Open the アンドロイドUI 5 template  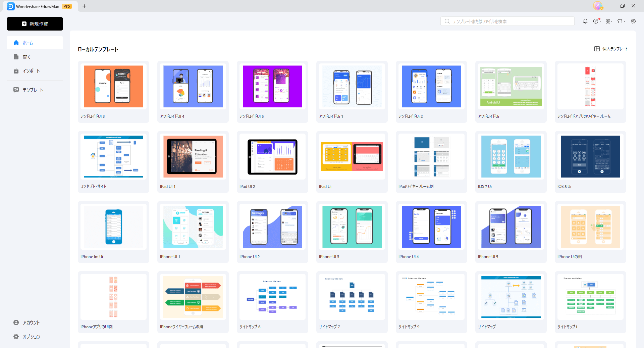pos(272,92)
